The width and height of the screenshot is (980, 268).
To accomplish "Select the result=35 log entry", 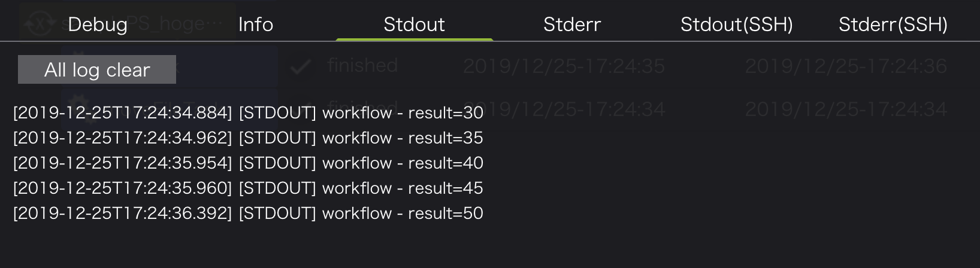I will [248, 138].
